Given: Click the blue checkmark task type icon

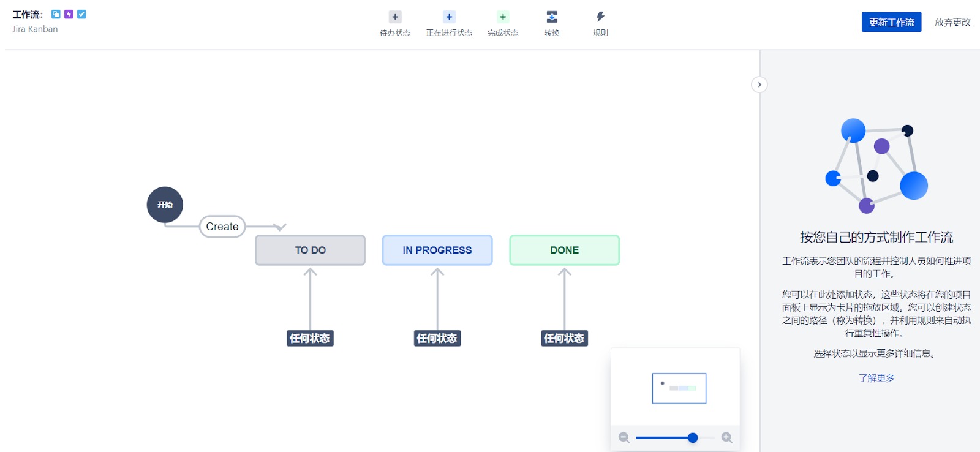Looking at the screenshot, I should pyautogui.click(x=81, y=14).
